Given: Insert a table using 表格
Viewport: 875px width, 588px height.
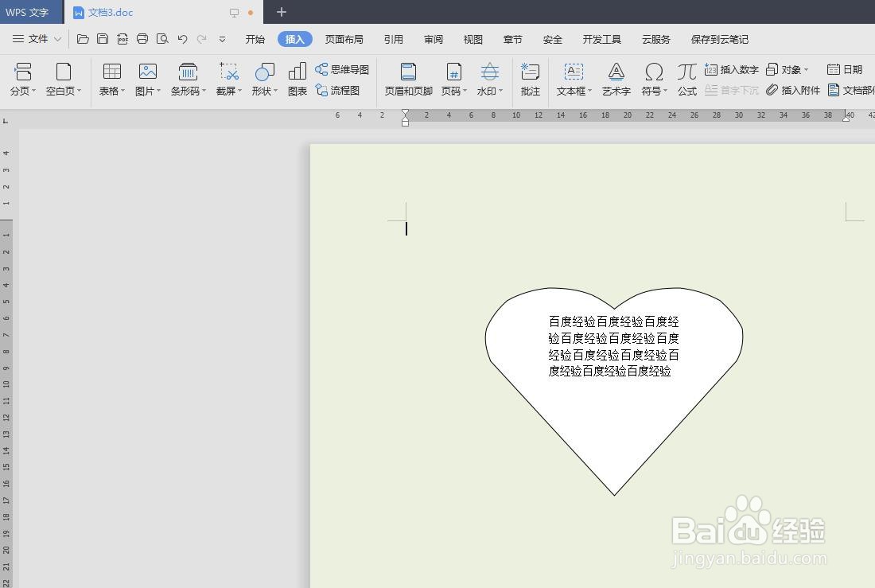Looking at the screenshot, I should (111, 79).
